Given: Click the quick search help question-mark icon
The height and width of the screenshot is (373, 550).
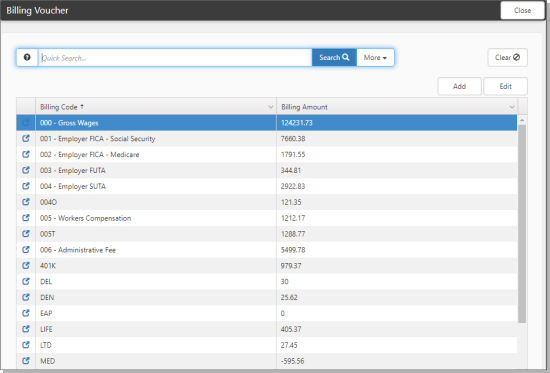Looking at the screenshot, I should coord(27,57).
